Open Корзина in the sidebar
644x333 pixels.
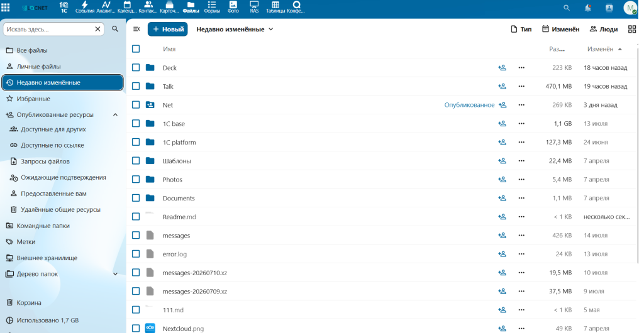coord(29,303)
